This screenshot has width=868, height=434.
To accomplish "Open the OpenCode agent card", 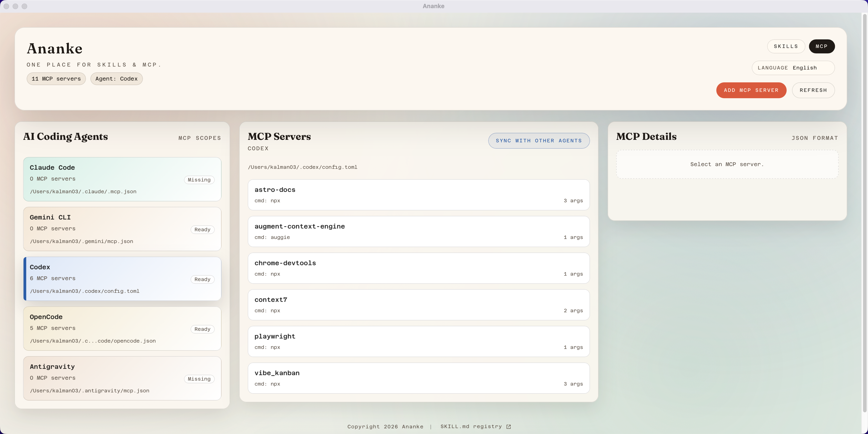I will pos(122,329).
